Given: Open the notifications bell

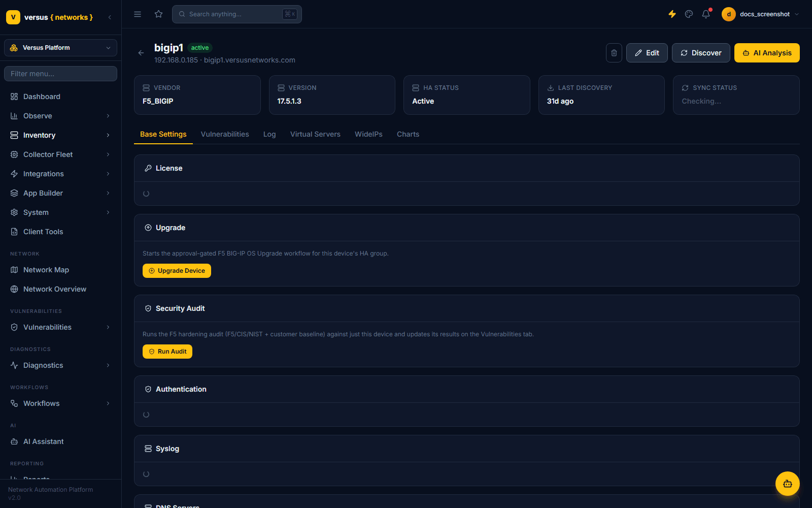Looking at the screenshot, I should [706, 14].
